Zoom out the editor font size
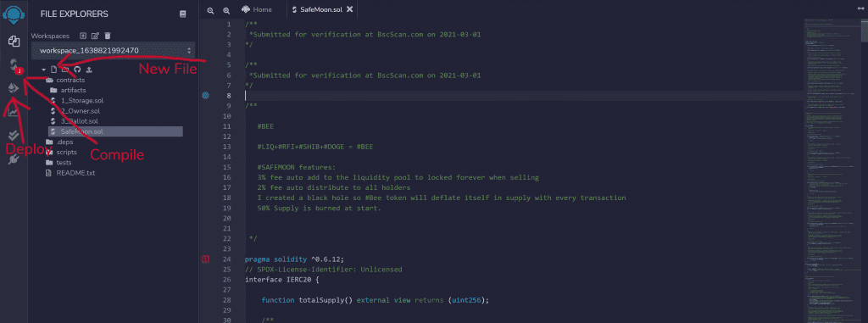Image resolution: width=868 pixels, height=323 pixels. (x=210, y=10)
